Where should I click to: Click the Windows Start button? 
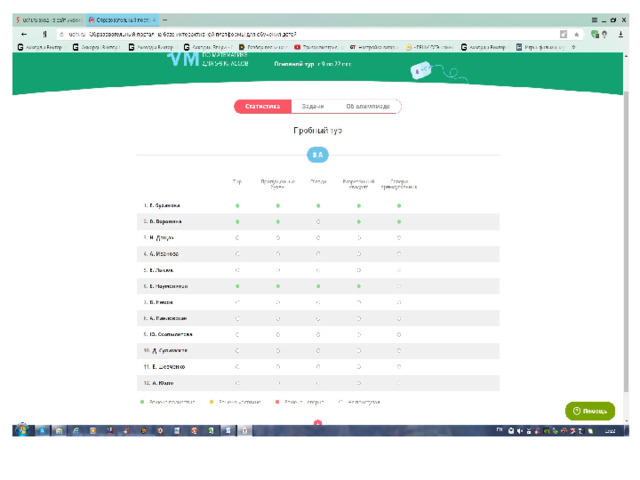(22, 430)
